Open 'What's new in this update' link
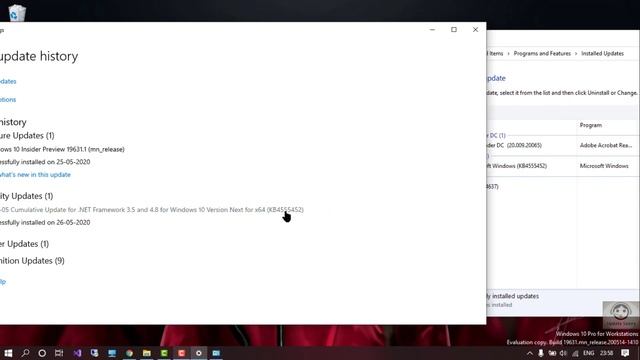The width and height of the screenshot is (640, 360). [x=35, y=175]
